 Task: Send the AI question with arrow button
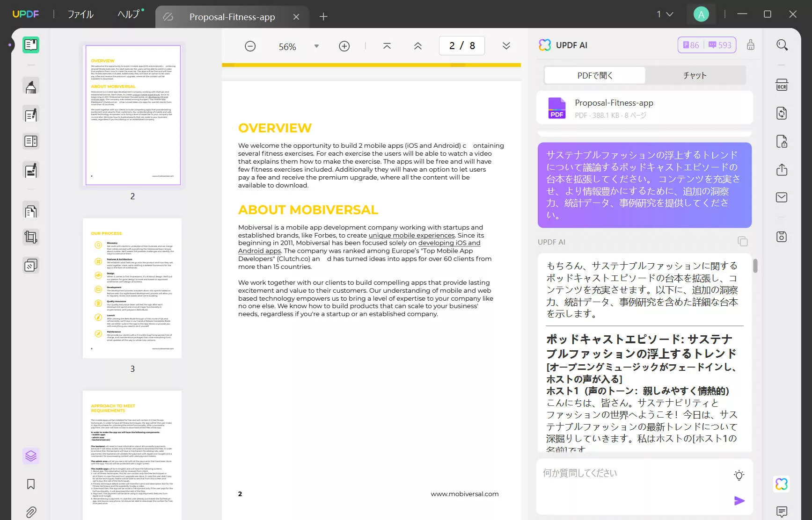[739, 501]
